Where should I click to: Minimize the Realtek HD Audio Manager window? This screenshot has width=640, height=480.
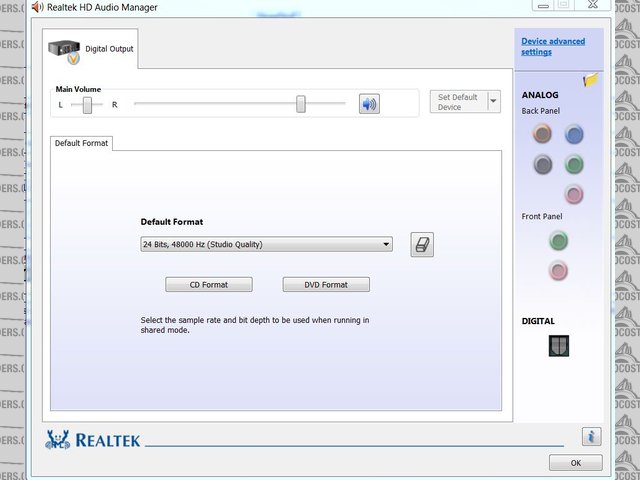click(543, 4)
